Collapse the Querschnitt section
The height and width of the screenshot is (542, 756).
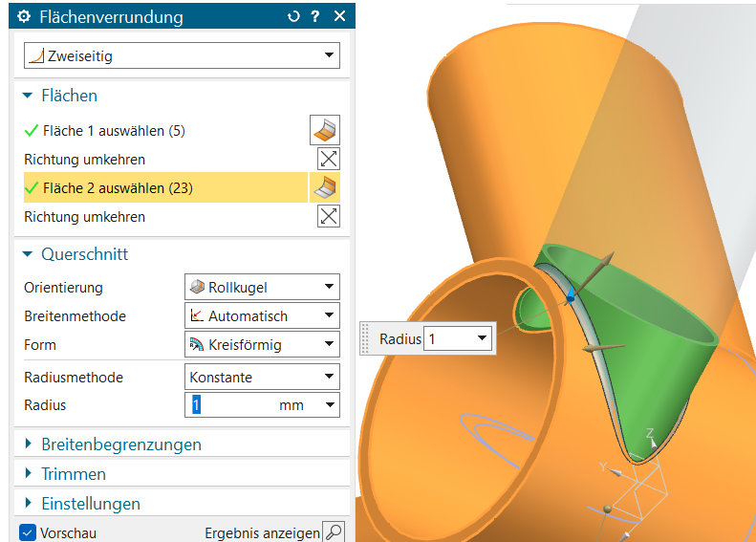point(28,253)
